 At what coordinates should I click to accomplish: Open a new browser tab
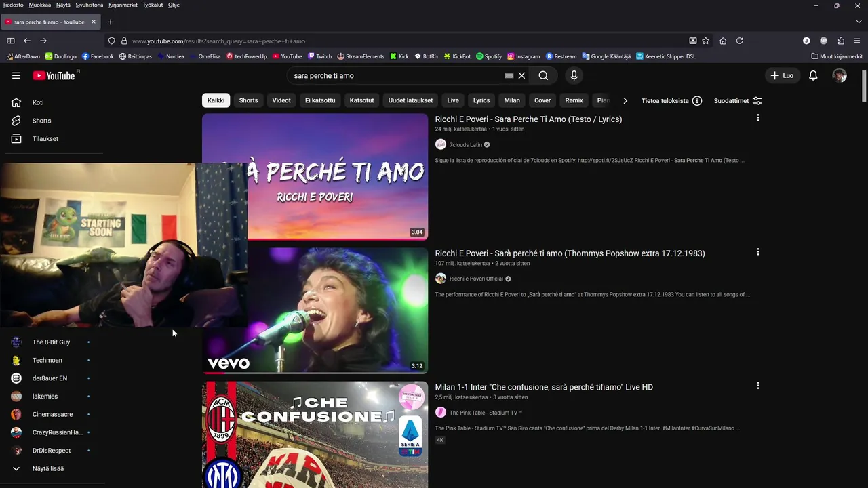click(x=111, y=22)
